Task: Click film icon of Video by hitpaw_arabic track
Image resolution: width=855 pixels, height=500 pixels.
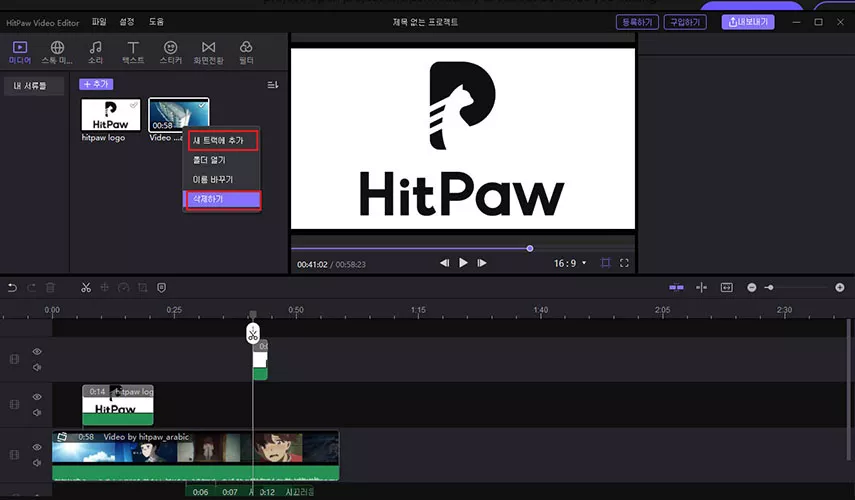Action: pyautogui.click(x=14, y=455)
